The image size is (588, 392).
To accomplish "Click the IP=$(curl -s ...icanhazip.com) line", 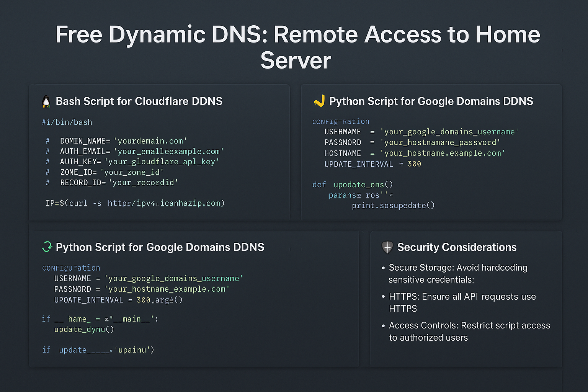I will 135,203.
